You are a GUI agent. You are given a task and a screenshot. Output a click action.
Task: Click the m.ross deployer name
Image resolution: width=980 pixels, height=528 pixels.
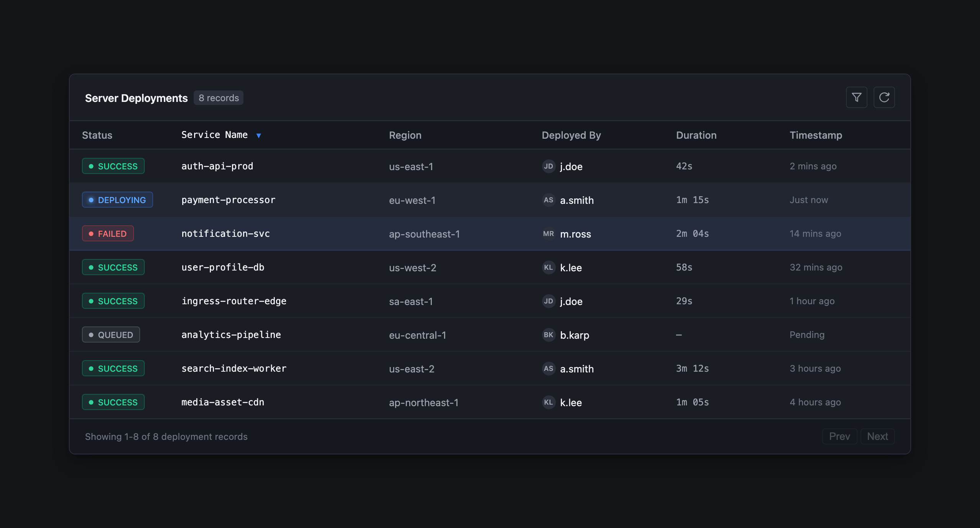click(x=576, y=234)
